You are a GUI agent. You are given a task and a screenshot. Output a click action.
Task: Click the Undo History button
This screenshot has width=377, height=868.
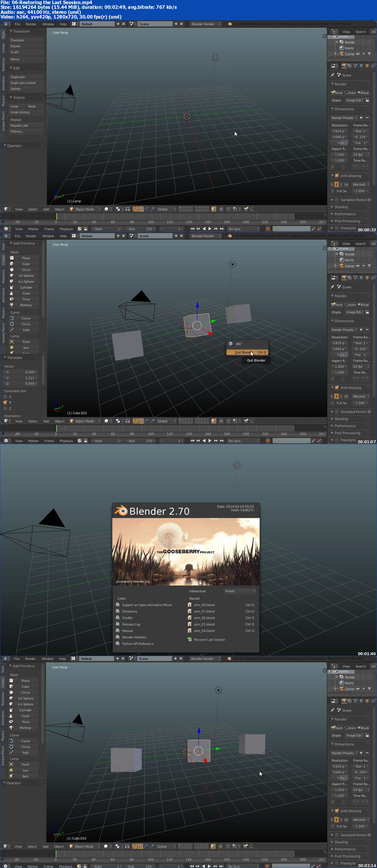(x=26, y=112)
